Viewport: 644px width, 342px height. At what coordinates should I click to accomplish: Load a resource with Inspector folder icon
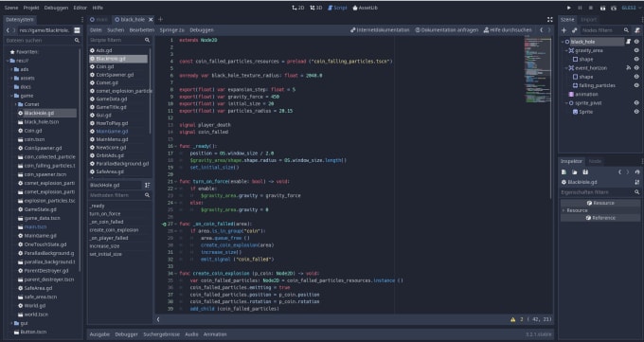(575, 171)
